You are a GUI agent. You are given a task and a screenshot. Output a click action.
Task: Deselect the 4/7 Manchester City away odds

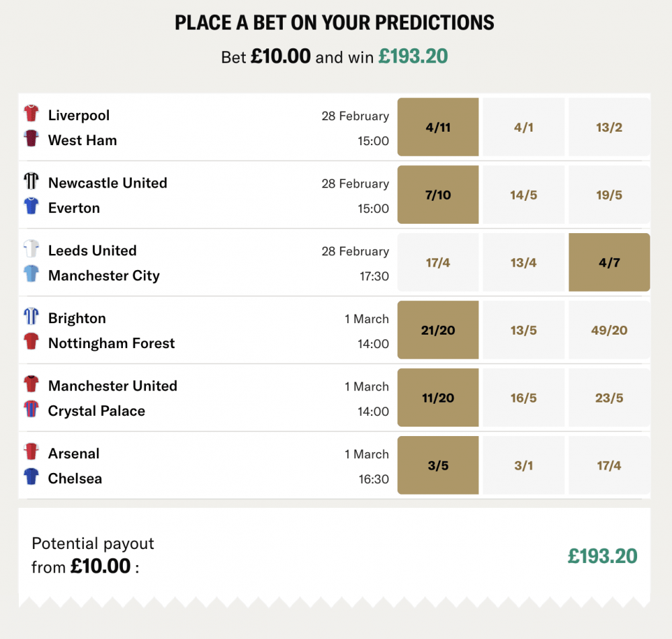[x=609, y=262]
